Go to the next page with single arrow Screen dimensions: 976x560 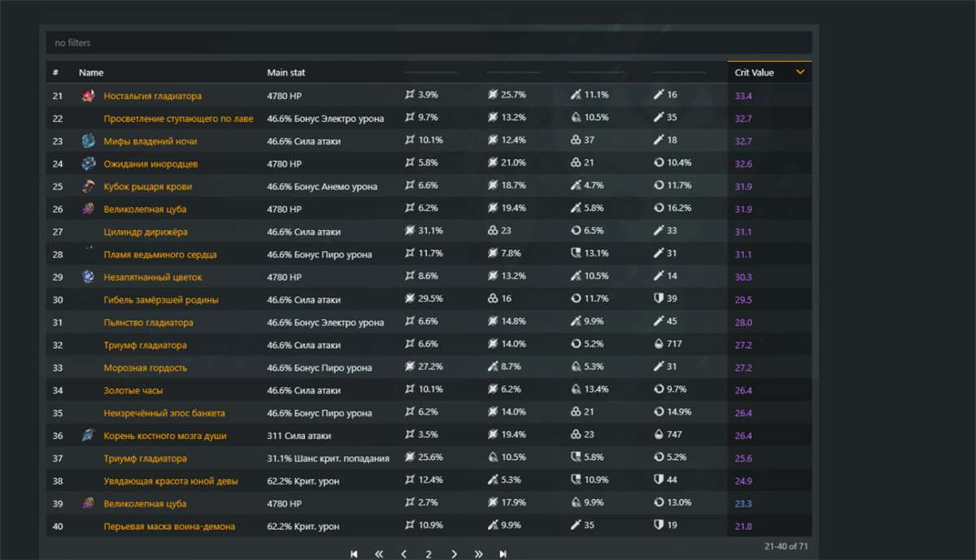coord(454,554)
